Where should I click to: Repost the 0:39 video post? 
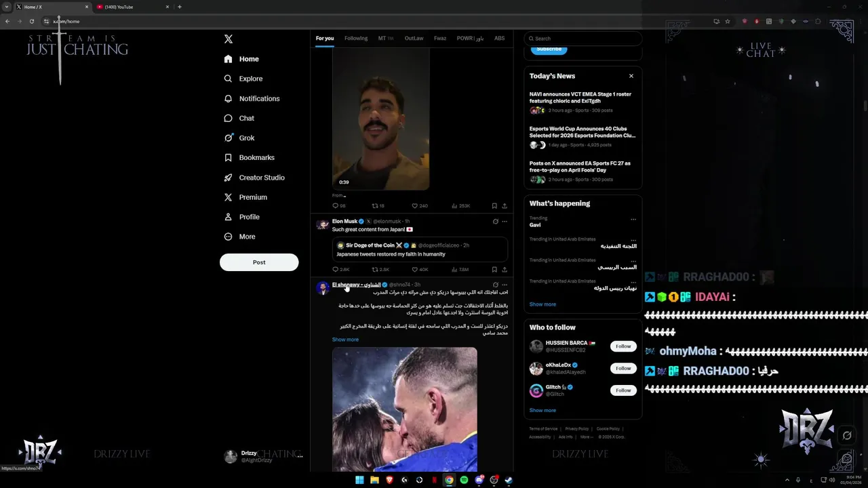(378, 206)
